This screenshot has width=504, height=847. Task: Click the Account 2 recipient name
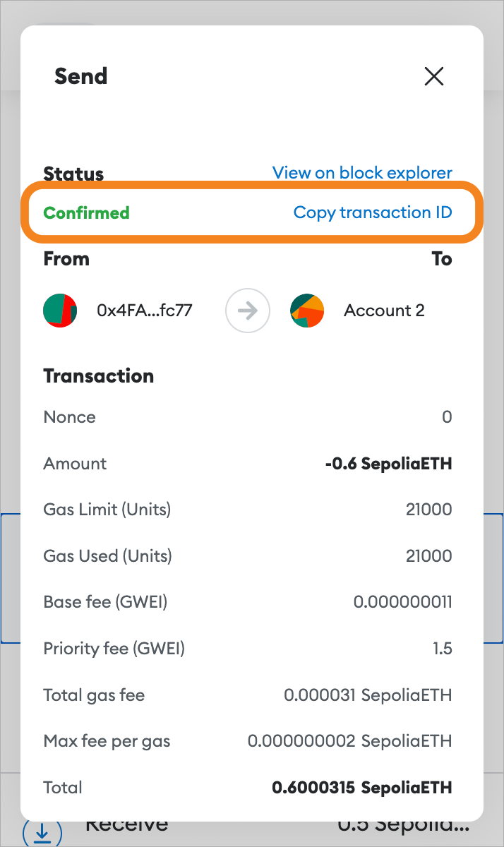(384, 311)
